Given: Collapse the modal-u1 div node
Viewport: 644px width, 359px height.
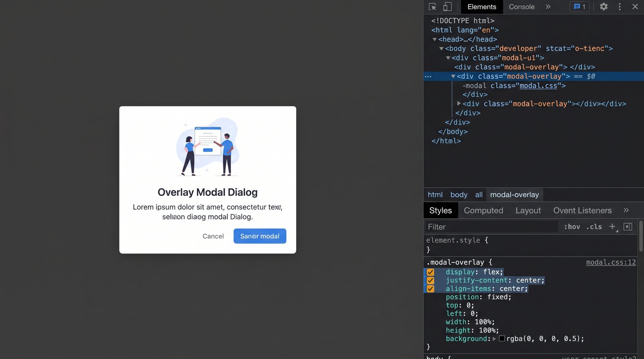Looking at the screenshot, I should pos(448,58).
